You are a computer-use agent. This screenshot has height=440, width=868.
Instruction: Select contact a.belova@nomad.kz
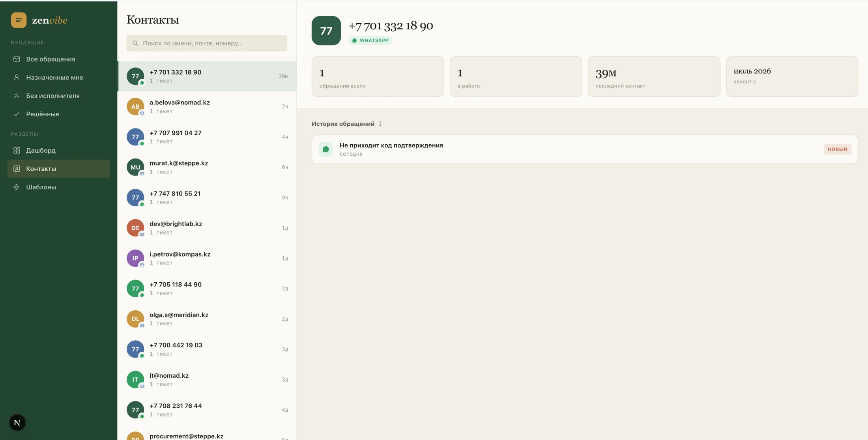point(207,106)
